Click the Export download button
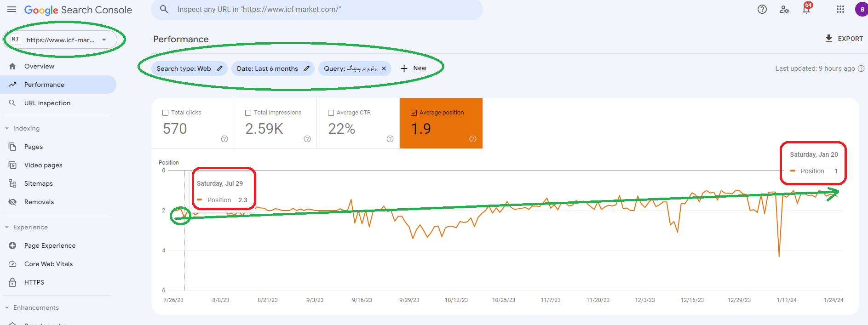This screenshot has width=868, height=325. [844, 39]
